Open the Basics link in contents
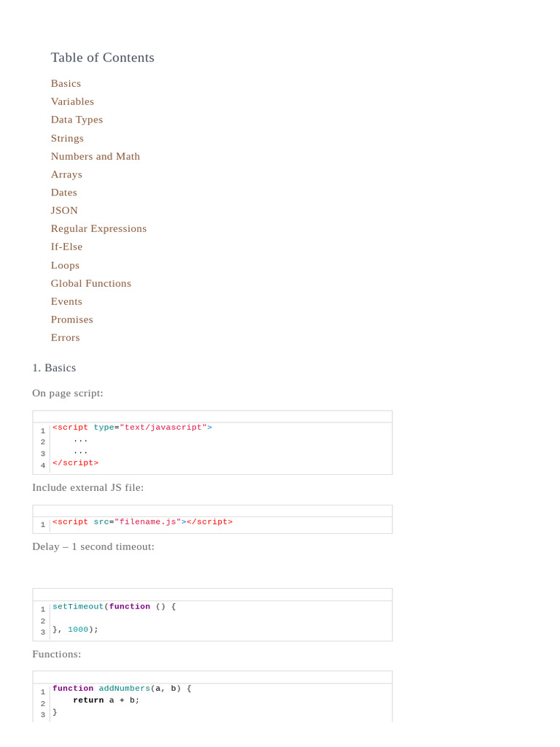Screen dimensions: 560x747 point(66,83)
